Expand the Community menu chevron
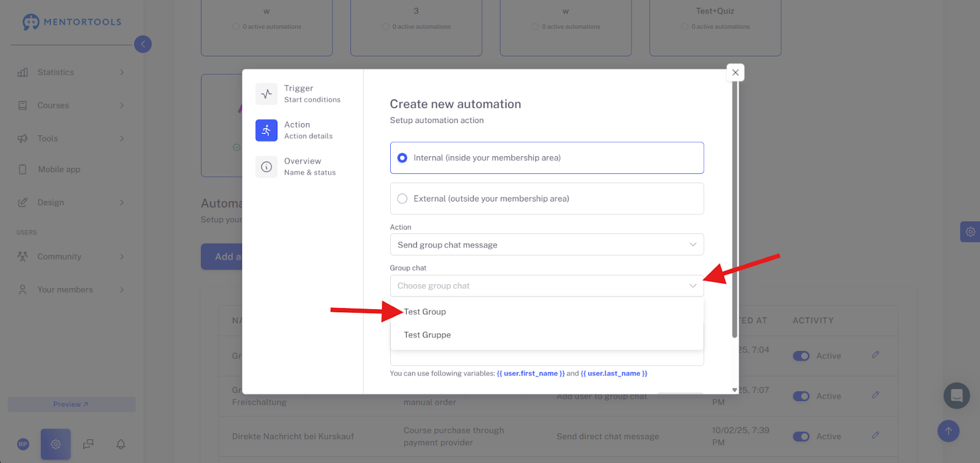980x463 pixels. coord(122,257)
